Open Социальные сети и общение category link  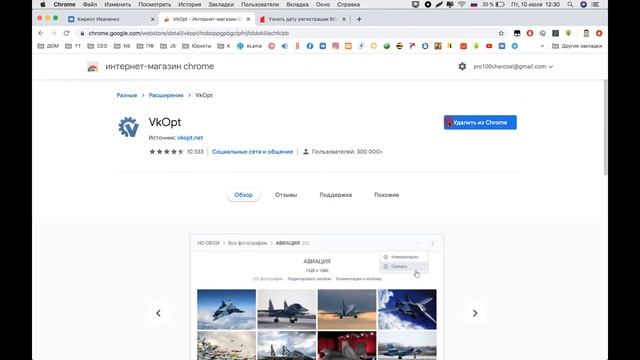tap(252, 151)
